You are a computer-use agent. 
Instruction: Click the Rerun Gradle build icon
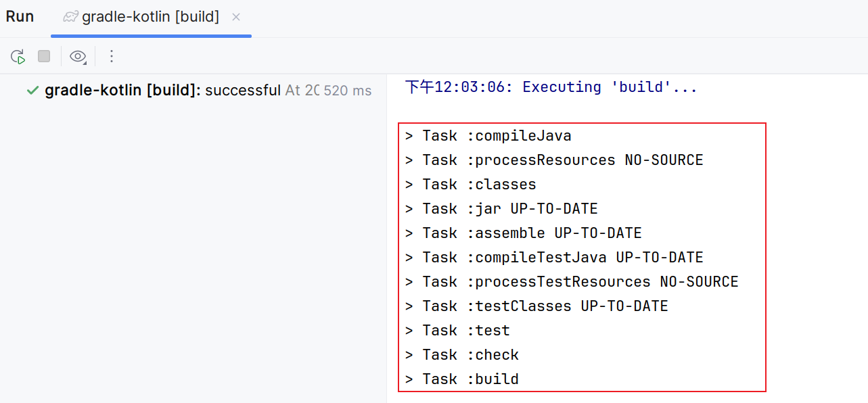pyautogui.click(x=18, y=57)
